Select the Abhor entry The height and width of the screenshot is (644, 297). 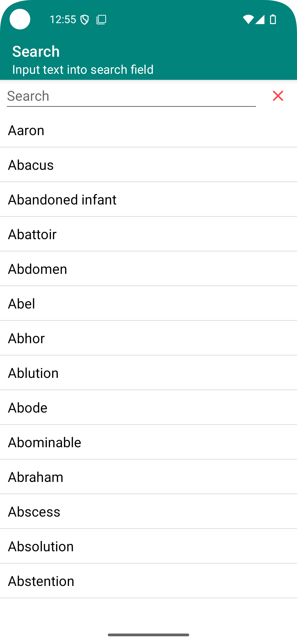pos(148,338)
